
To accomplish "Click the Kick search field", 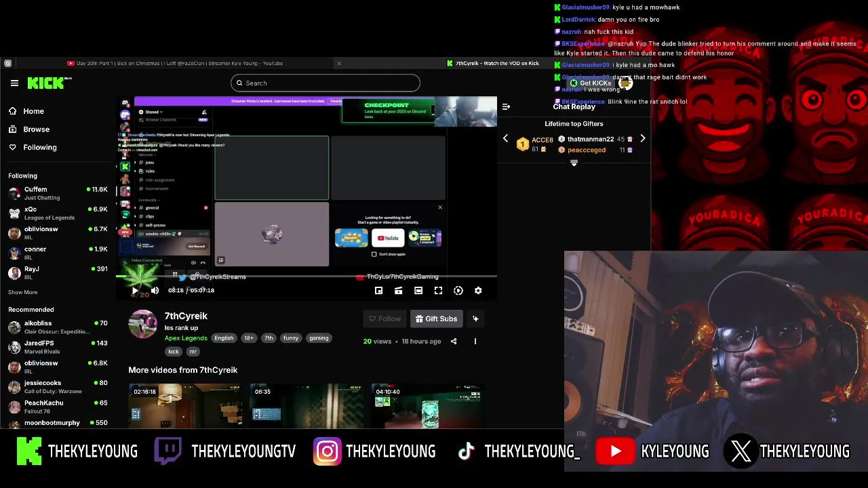I will pos(325,83).
